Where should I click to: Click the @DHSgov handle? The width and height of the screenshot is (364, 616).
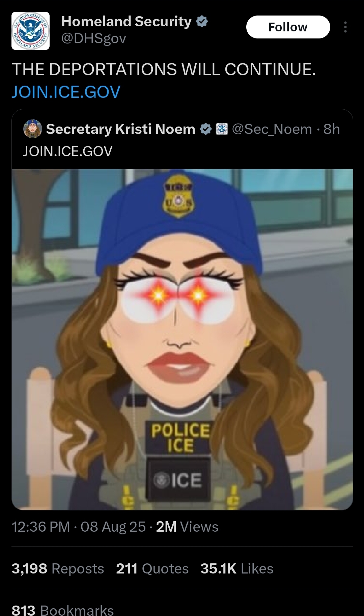94,38
